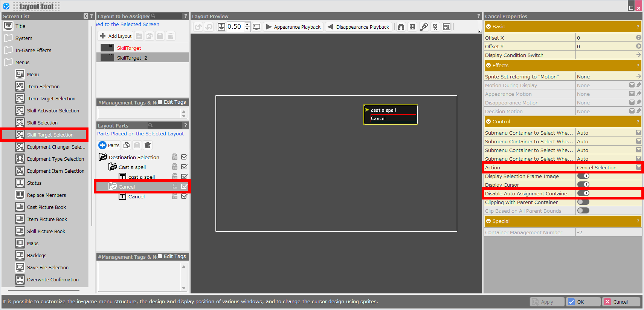Toggle lock on Destination Selection part

pos(175,157)
